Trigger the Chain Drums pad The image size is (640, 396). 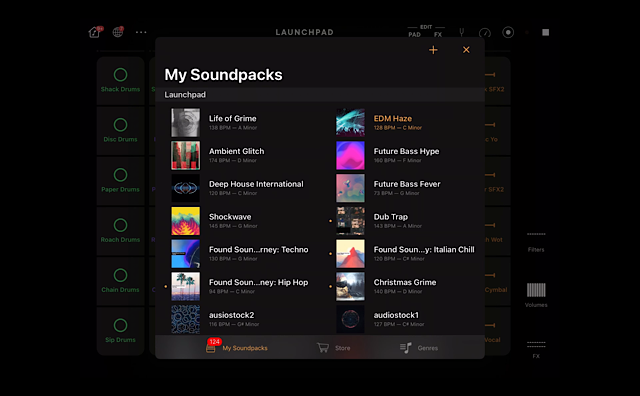point(120,281)
